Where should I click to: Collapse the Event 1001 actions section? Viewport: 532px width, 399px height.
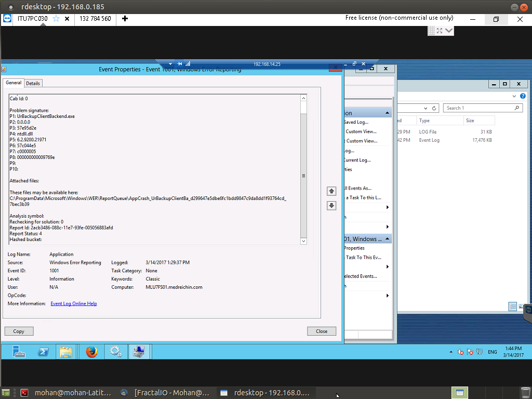pyautogui.click(x=386, y=238)
